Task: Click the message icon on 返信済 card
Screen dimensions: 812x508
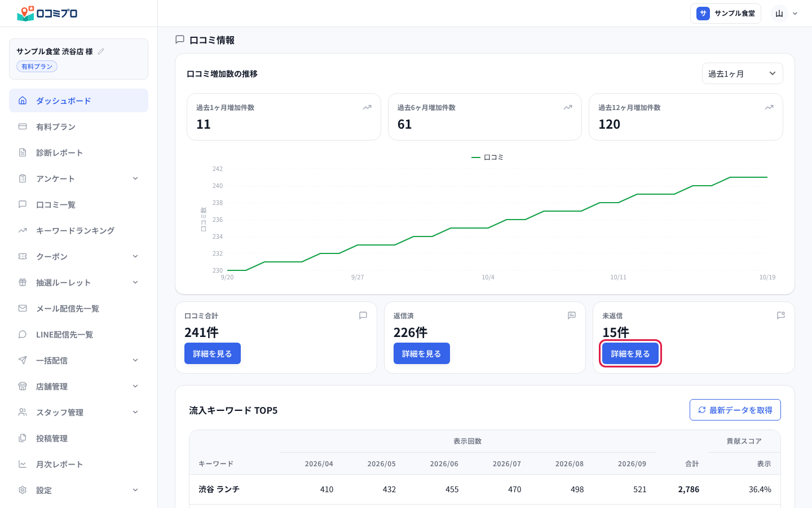Action: click(x=572, y=316)
